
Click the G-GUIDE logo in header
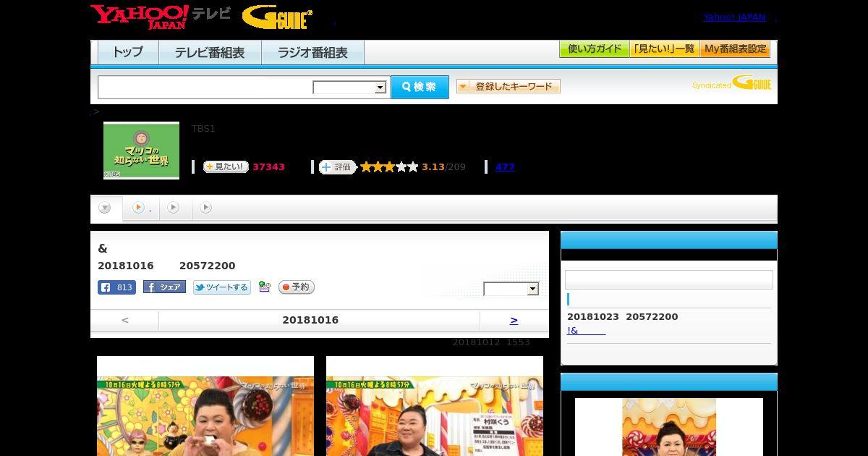(x=277, y=17)
